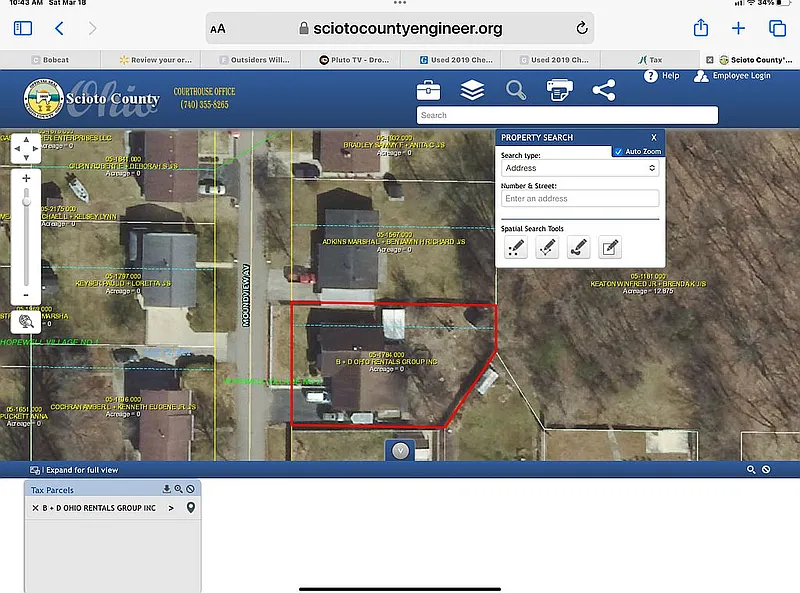Open the Search type dropdown
The width and height of the screenshot is (800, 593).
tap(580, 168)
